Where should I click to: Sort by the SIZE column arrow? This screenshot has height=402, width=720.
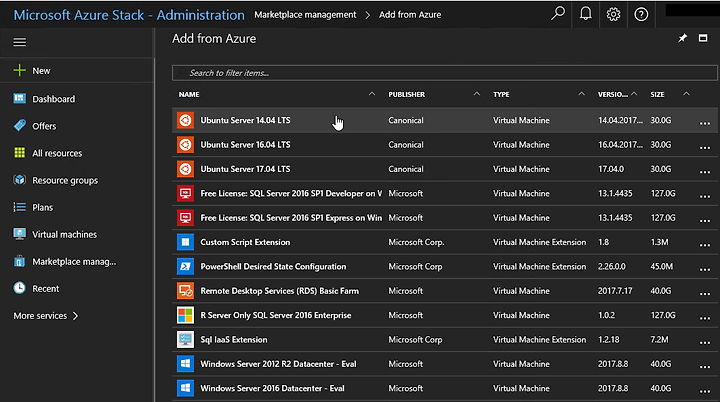click(686, 94)
